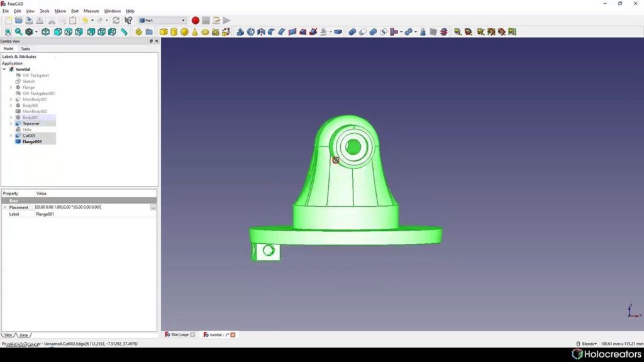This screenshot has width=644, height=362.
Task: Create a cone solid
Action: [195, 32]
